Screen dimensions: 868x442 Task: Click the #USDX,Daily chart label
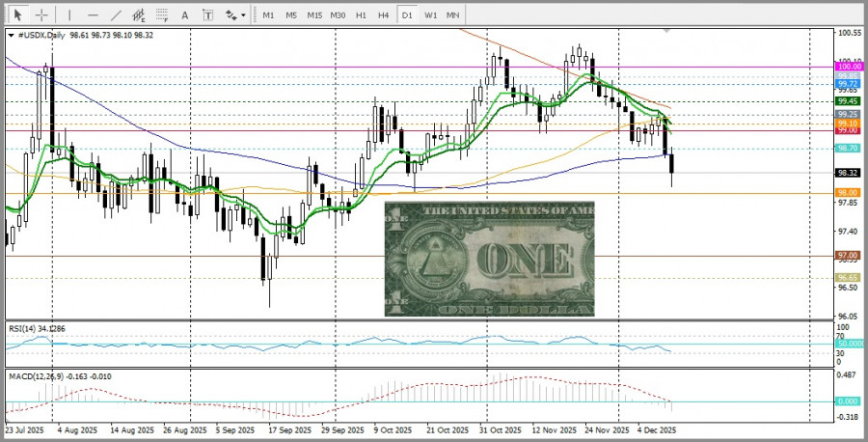[x=41, y=35]
